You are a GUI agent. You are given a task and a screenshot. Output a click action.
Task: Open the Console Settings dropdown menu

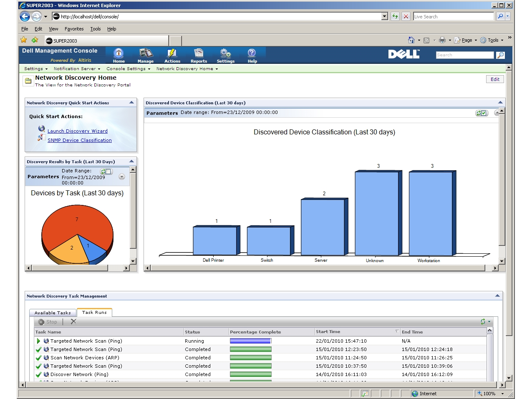click(x=128, y=69)
